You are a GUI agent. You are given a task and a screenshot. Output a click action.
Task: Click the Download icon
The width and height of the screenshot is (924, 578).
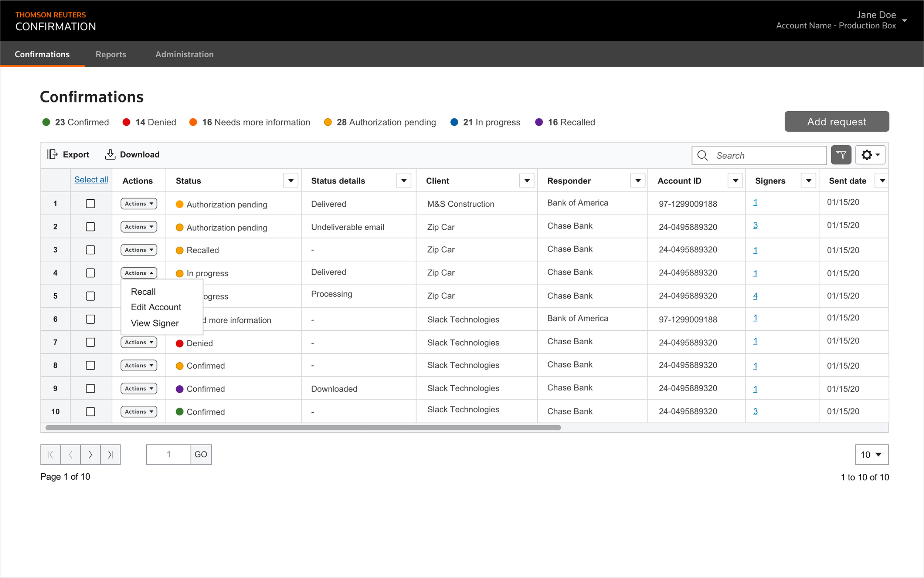pos(110,155)
